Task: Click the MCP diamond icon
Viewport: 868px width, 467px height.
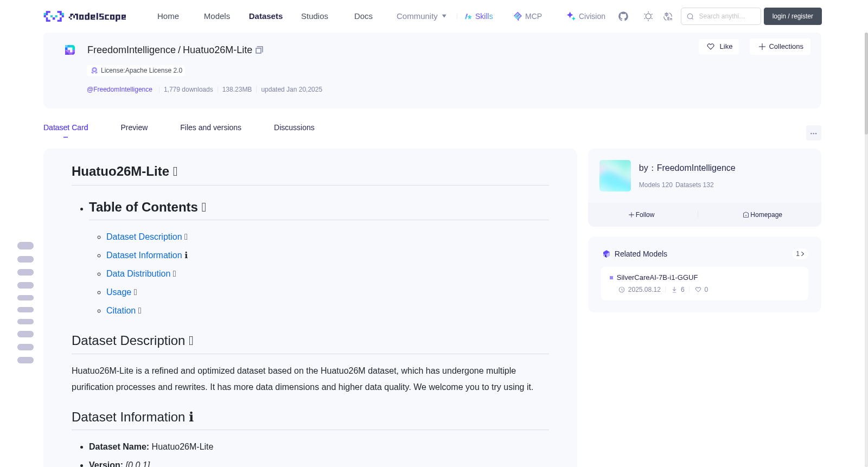Action: [x=518, y=16]
